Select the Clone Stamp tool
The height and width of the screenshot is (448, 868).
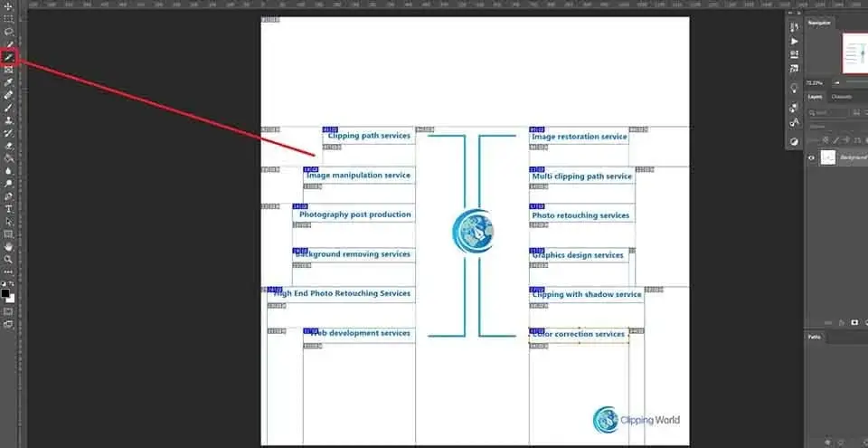click(8, 120)
